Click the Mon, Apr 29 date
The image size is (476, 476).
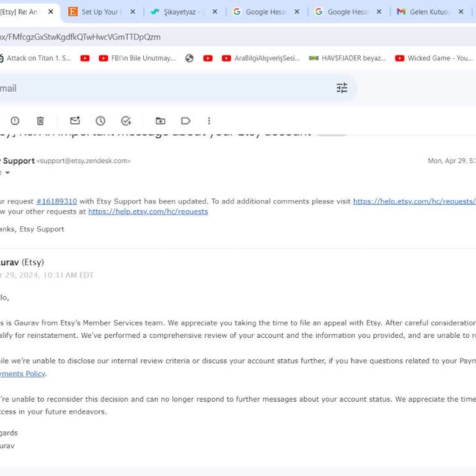pos(452,161)
